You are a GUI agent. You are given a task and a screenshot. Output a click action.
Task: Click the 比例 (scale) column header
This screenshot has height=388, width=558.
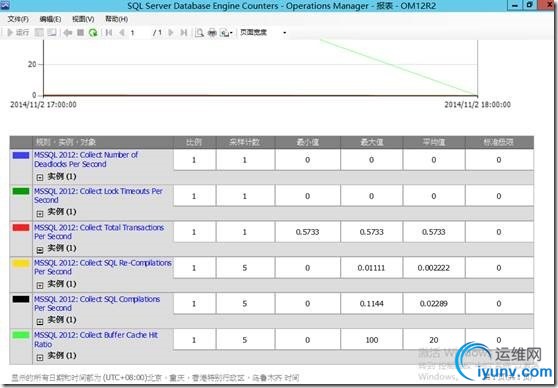pos(194,142)
